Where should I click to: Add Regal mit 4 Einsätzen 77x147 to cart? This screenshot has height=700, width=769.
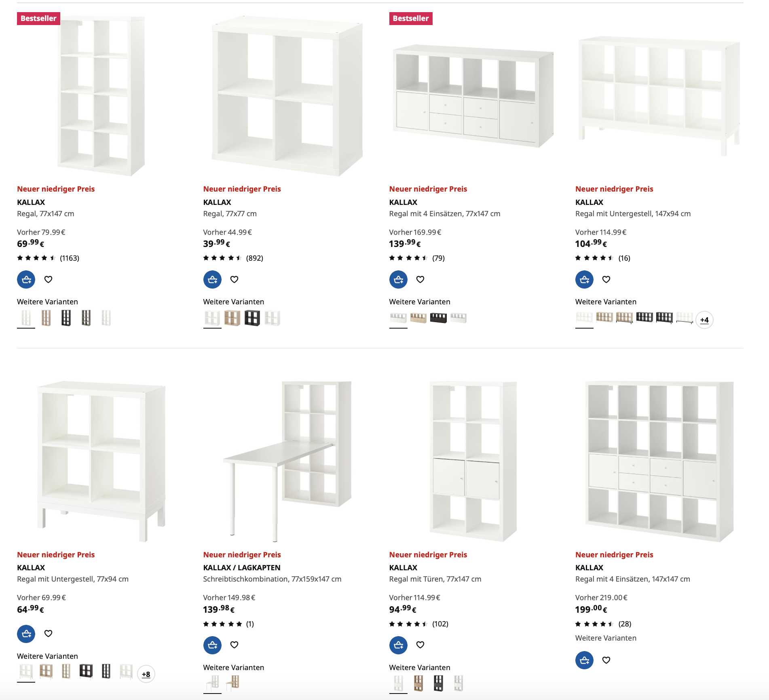tap(398, 279)
